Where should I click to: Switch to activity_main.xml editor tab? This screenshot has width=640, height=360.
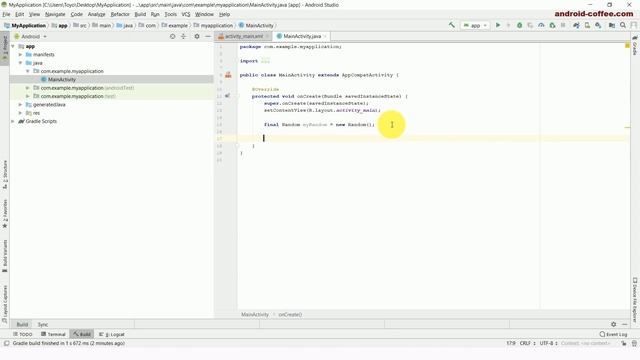tap(244, 36)
